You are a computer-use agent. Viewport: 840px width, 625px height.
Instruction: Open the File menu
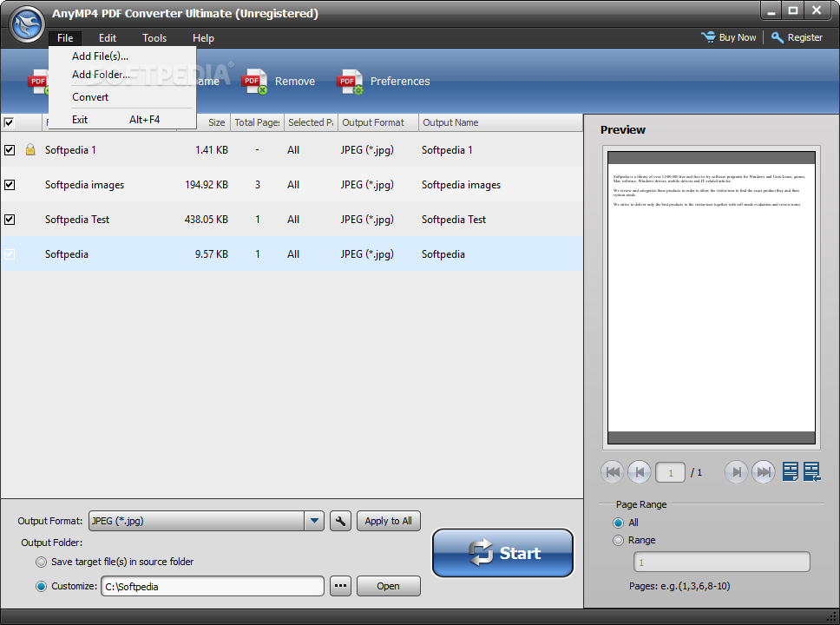pos(65,38)
